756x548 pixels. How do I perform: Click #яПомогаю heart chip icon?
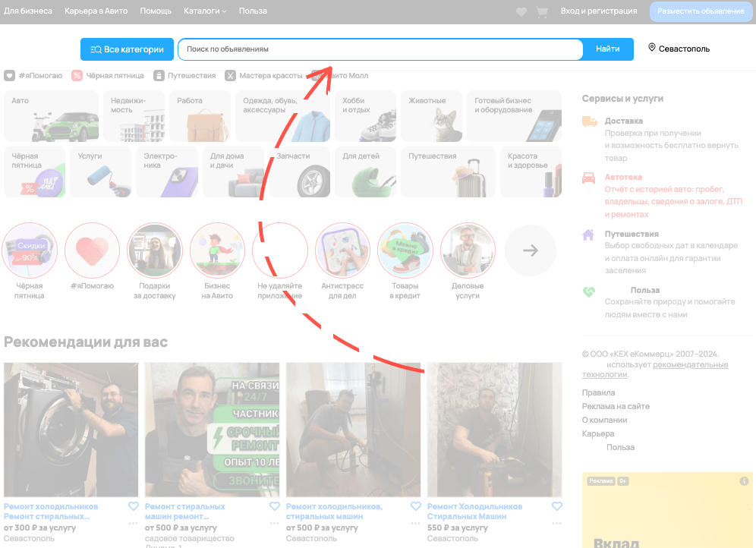coord(9,76)
